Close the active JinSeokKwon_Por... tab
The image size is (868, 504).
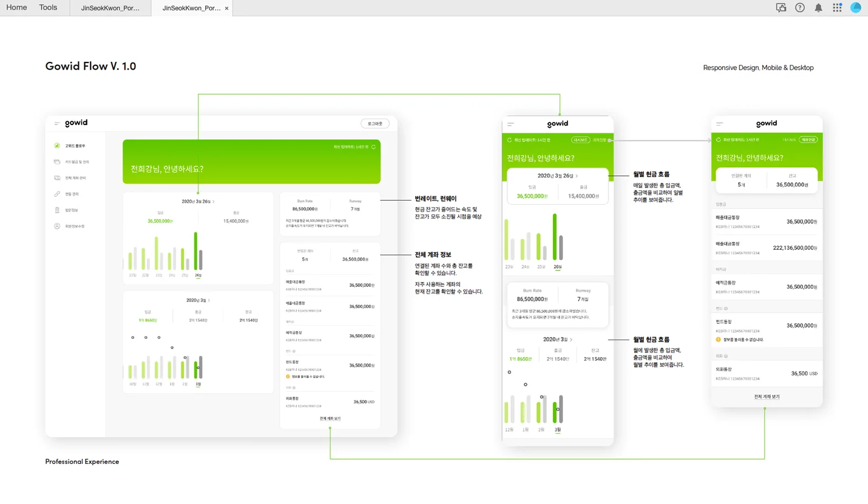click(227, 8)
